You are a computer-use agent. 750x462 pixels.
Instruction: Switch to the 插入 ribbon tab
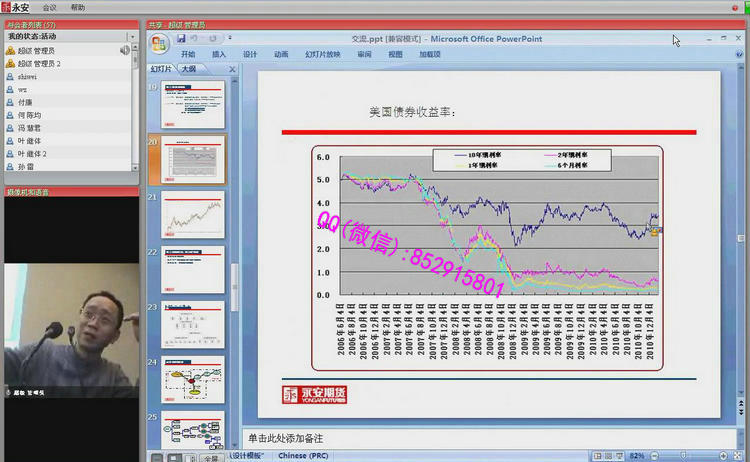point(219,54)
